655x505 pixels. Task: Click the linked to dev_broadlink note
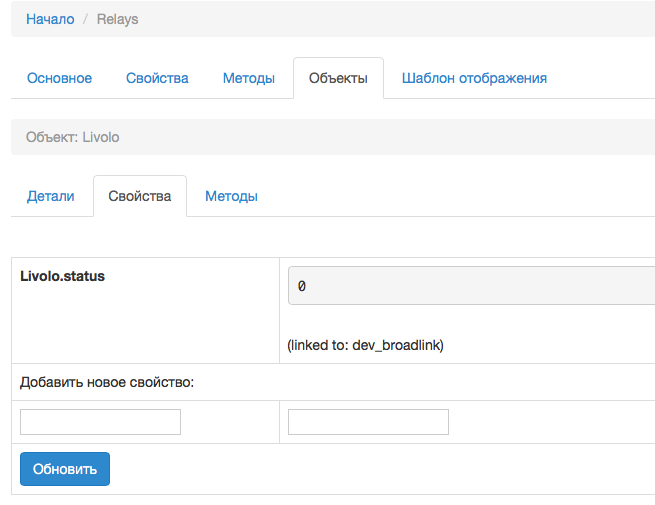coord(365,345)
